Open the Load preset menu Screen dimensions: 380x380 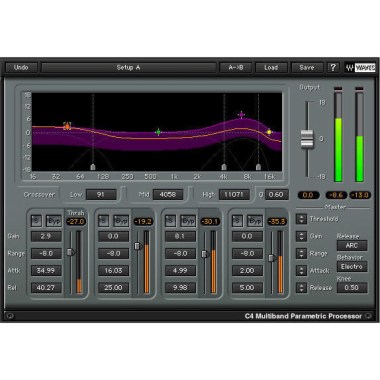pyautogui.click(x=271, y=68)
